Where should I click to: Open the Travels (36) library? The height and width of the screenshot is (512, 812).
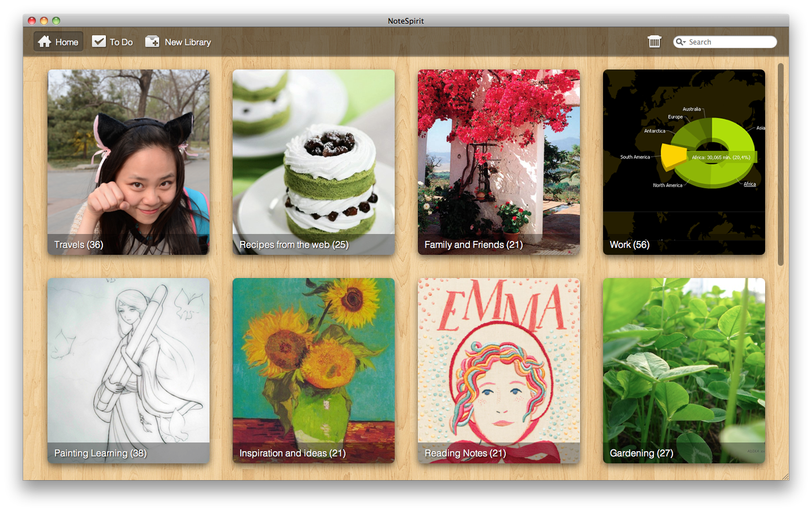[x=128, y=162]
